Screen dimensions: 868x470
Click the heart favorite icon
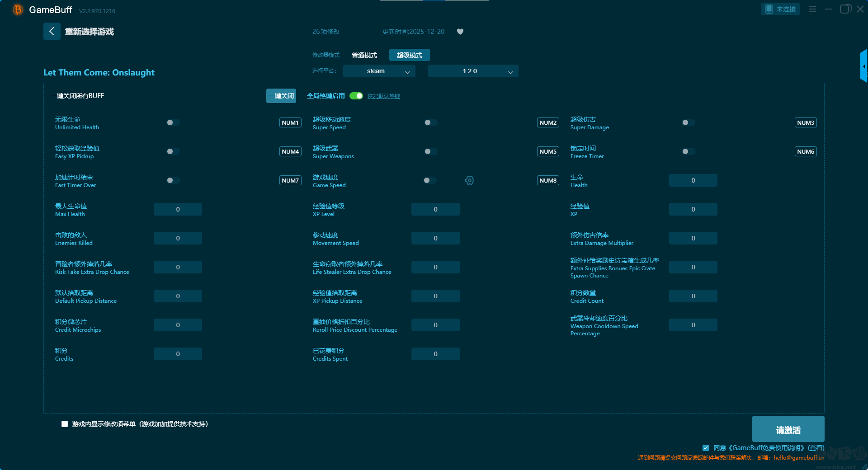(x=460, y=32)
